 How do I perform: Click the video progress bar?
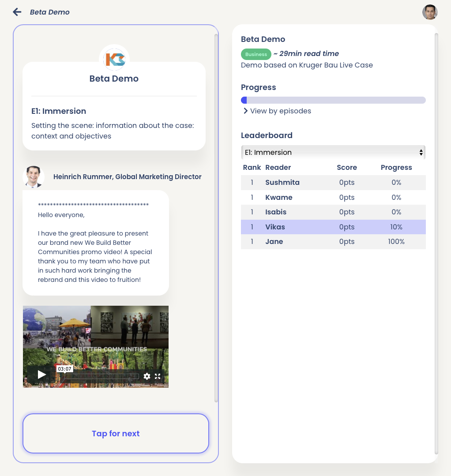tap(101, 376)
